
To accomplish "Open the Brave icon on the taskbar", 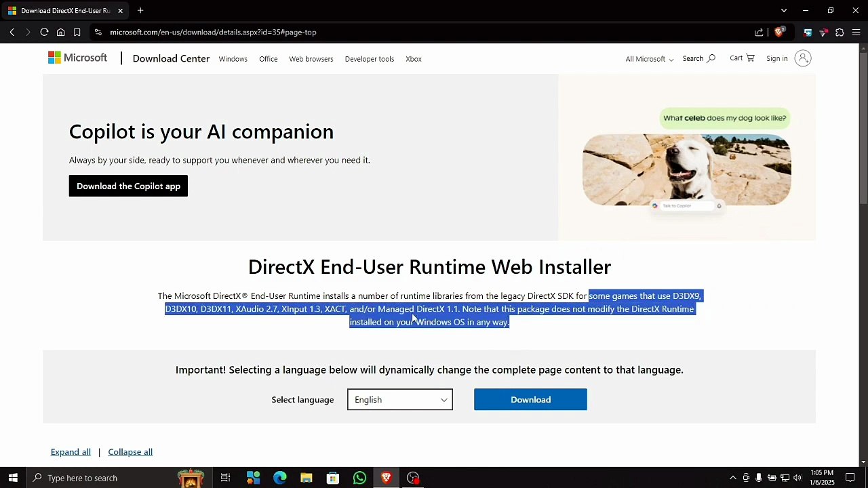I will [x=386, y=478].
